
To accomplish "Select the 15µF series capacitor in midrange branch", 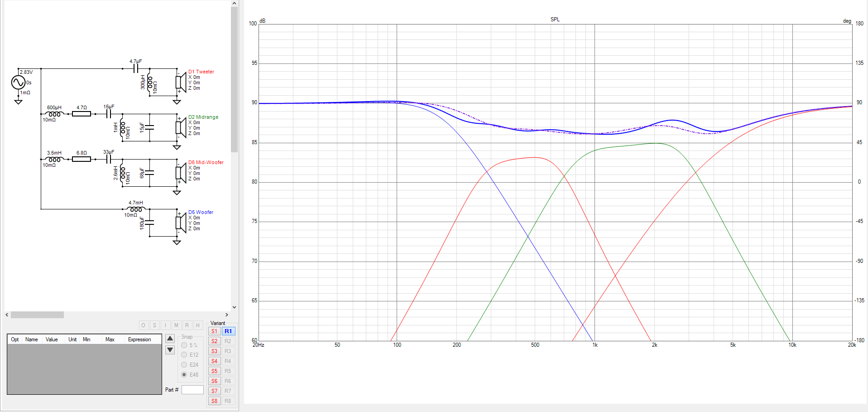I will pos(109,114).
